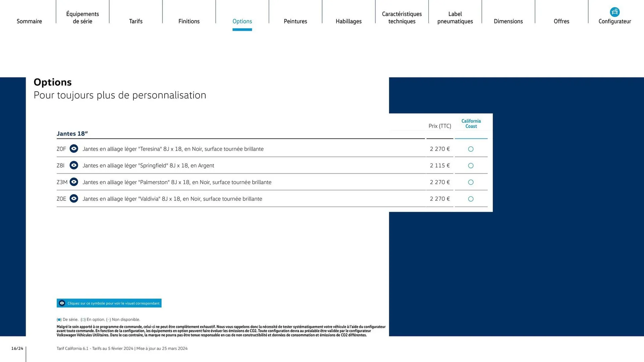Switch to the Tarifs tab

[136, 21]
